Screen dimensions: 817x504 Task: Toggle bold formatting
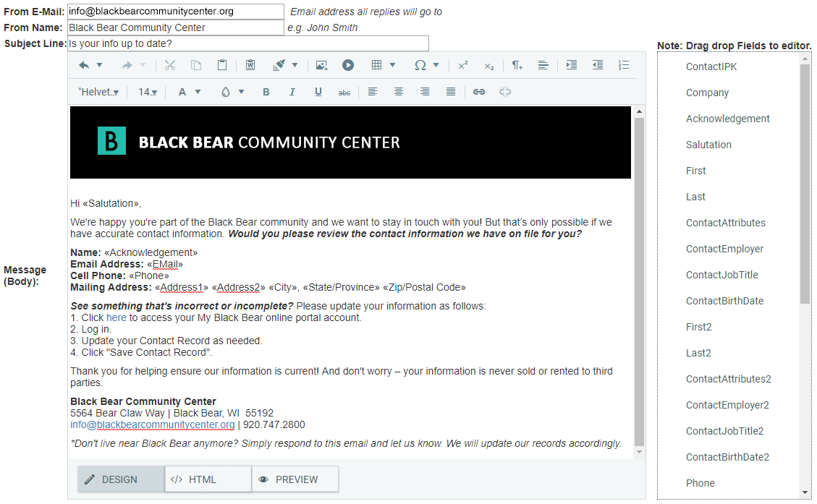[266, 92]
